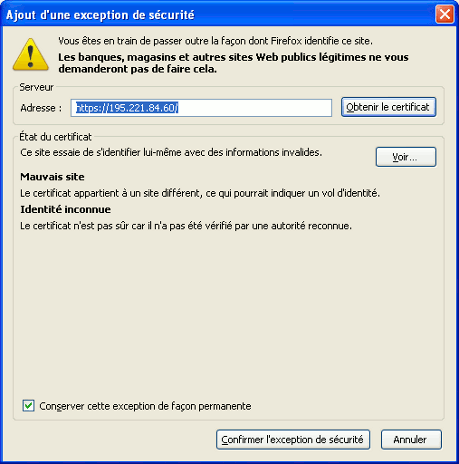Click the vol d'identité explanation sentence
Screen dimensions: 459x464
200,193
